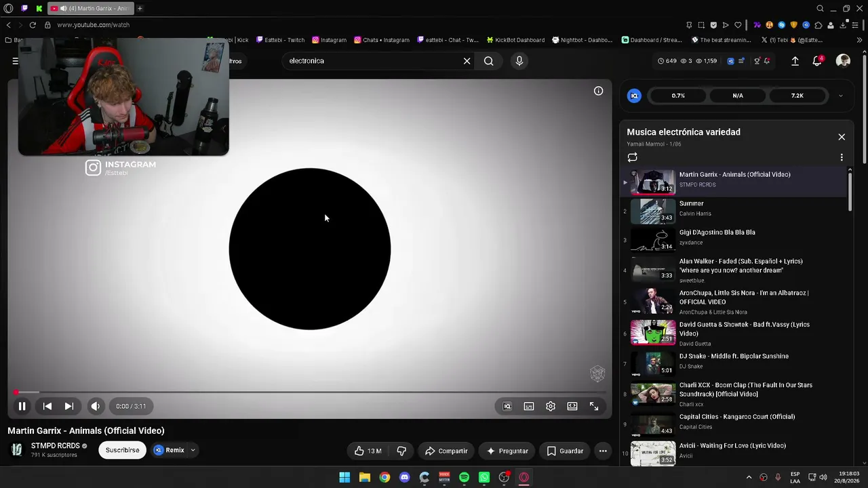Open the Chats • Instagram bookmark

382,40
